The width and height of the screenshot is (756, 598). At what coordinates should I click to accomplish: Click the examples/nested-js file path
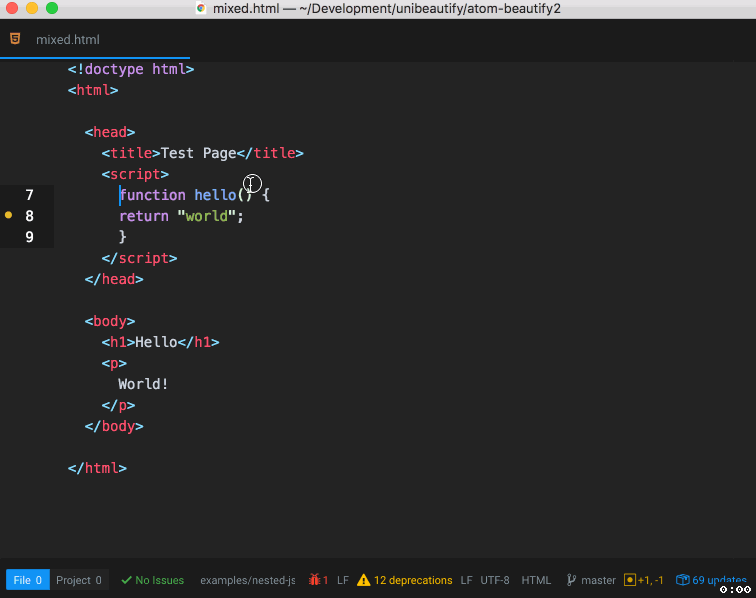(x=247, y=580)
